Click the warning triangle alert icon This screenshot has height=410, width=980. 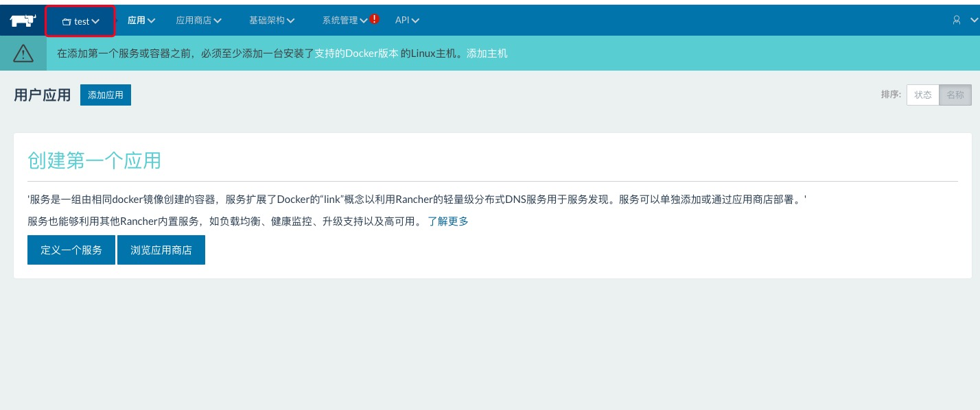[x=23, y=53]
